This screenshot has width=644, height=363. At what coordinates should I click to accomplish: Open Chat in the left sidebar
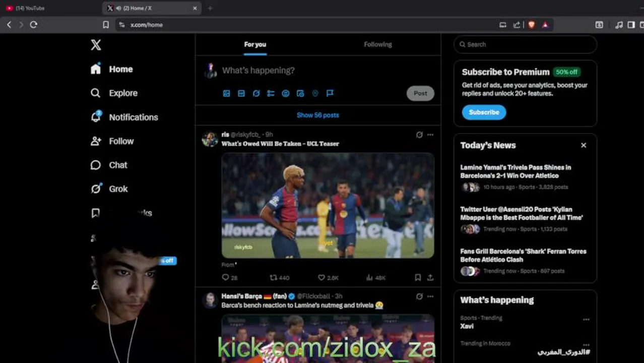[x=109, y=165]
